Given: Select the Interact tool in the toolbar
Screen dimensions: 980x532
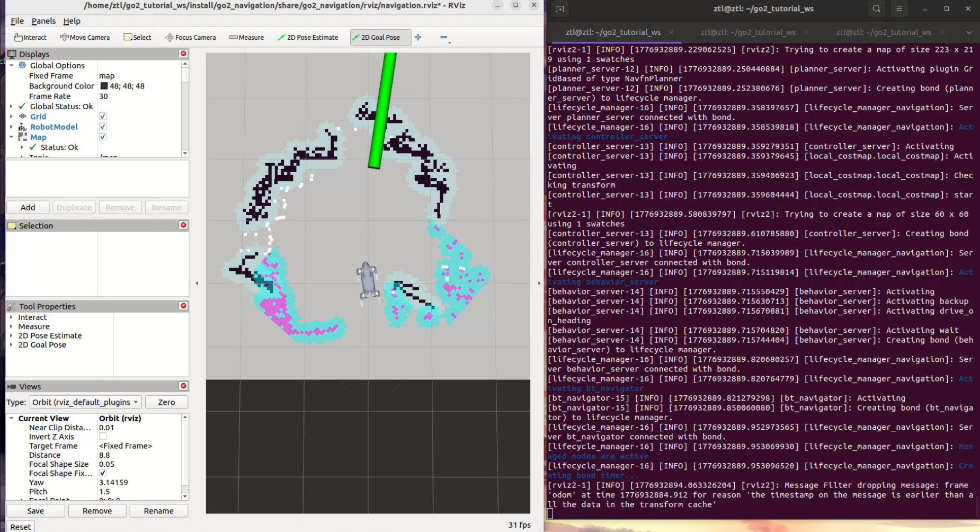Looking at the screenshot, I should [x=30, y=37].
